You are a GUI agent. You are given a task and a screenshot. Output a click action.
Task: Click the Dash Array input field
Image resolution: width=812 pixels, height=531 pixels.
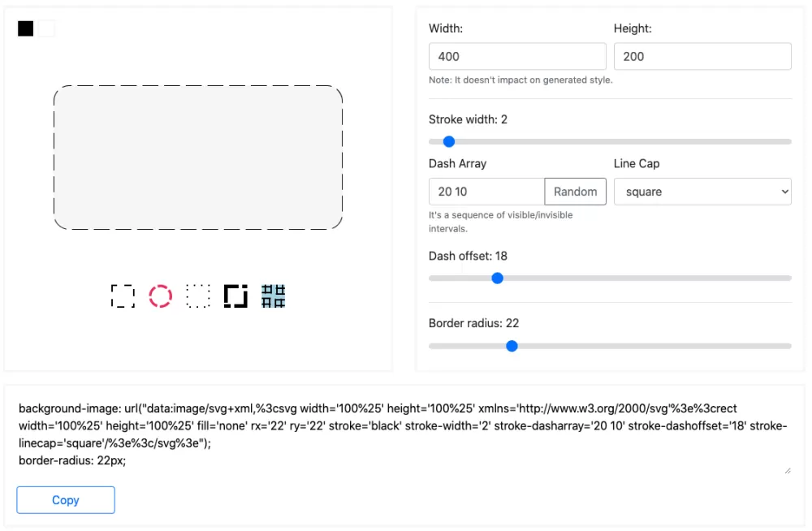click(x=486, y=192)
